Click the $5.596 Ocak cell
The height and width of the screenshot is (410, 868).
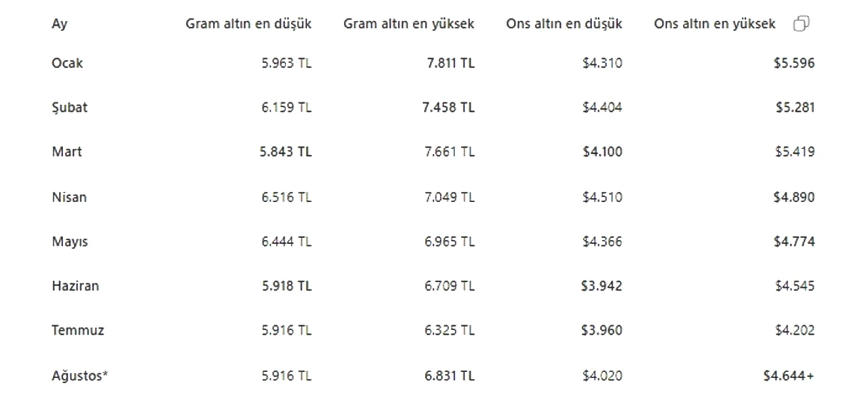(794, 63)
